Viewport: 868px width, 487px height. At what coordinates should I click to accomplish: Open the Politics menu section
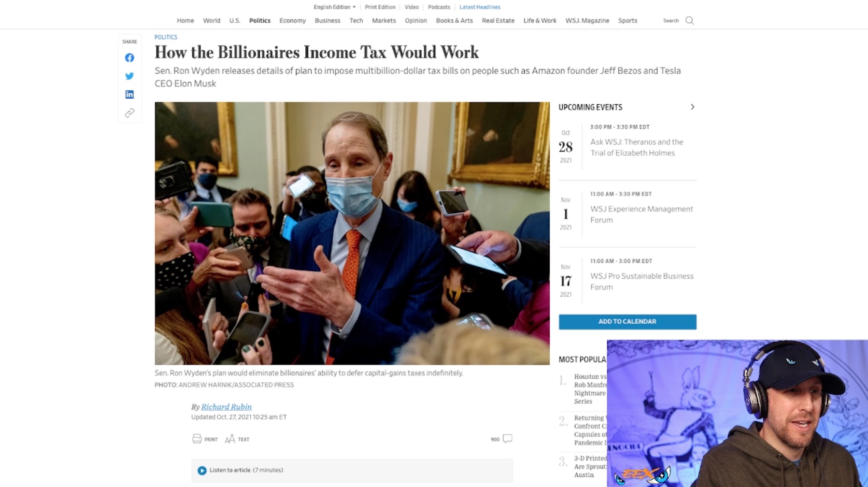point(260,20)
